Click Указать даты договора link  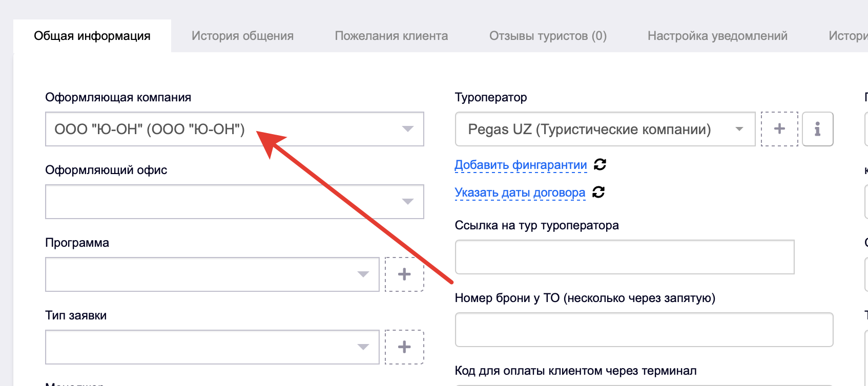click(520, 192)
